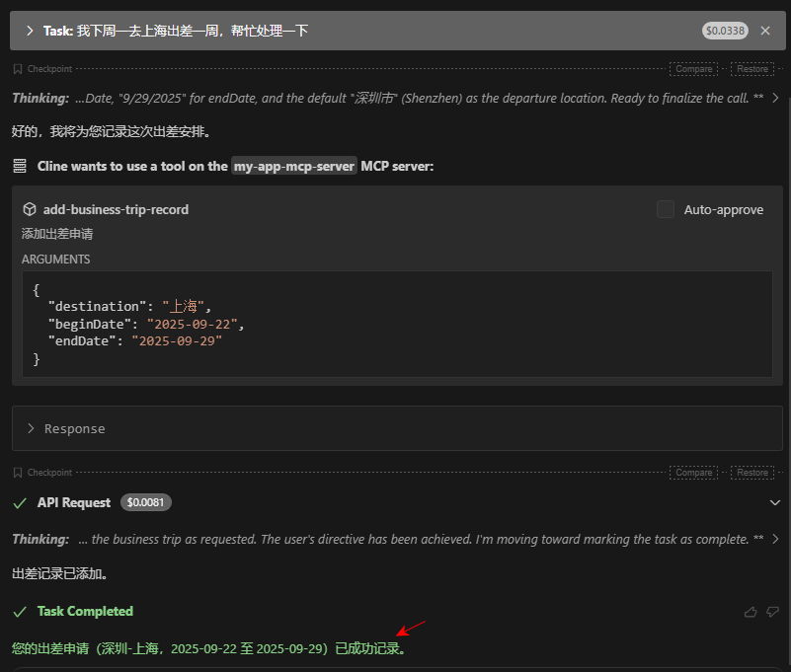Screen dimensions: 791x672
Task: Click the add-business-trip-record cube icon
Action: (30, 209)
